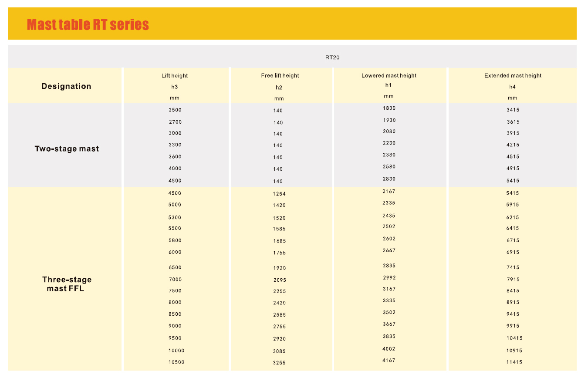Click the 3255 free lift height value
Viewport: 588px width, 378px height.
coord(280,363)
